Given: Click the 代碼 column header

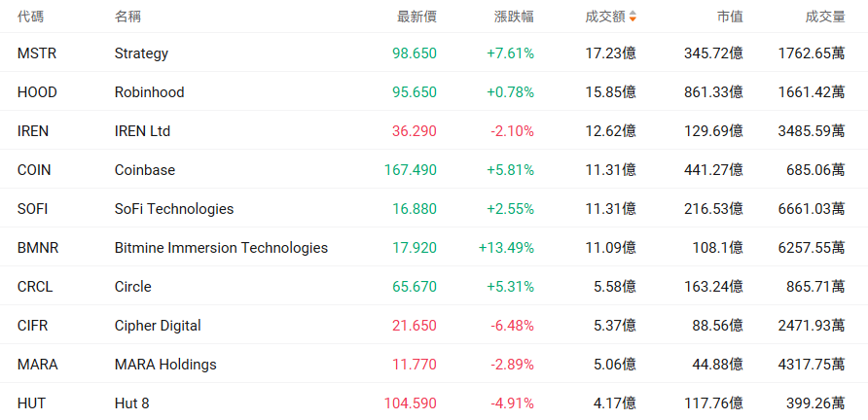Looking at the screenshot, I should click(30, 17).
